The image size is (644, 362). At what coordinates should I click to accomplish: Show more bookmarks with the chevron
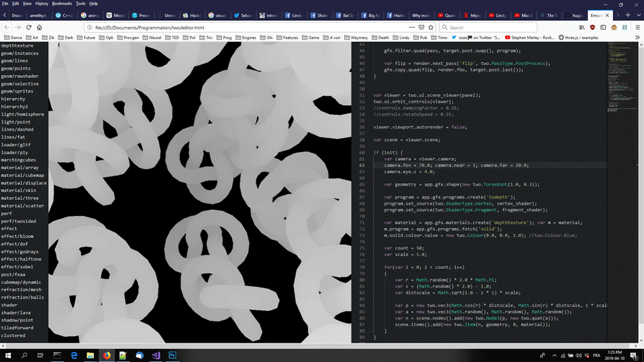point(637,38)
